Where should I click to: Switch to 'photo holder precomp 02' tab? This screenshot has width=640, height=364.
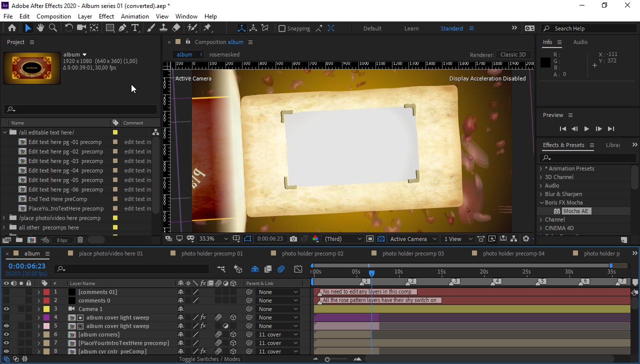(x=312, y=253)
